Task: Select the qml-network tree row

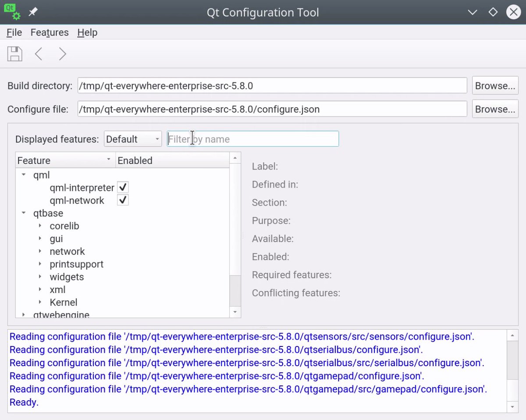Action: [77, 200]
